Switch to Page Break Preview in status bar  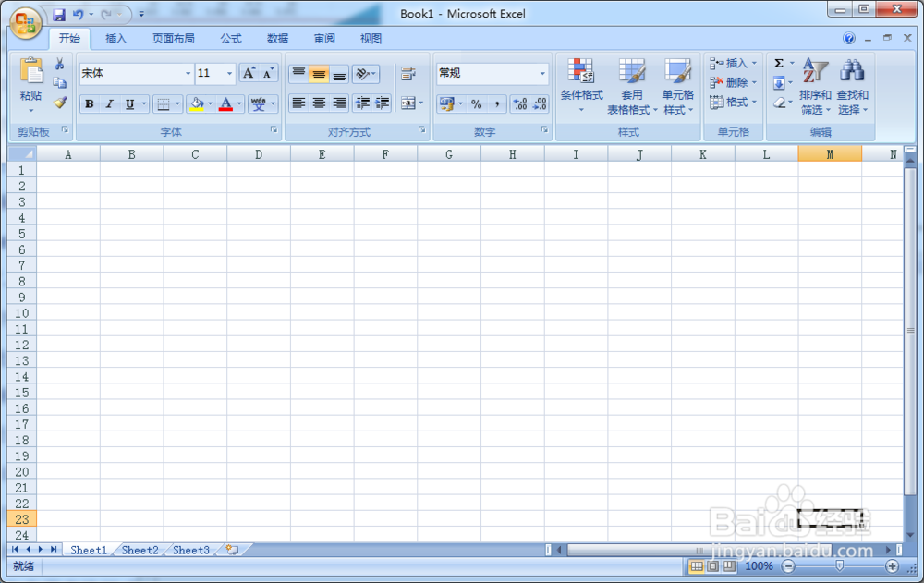[x=730, y=566]
